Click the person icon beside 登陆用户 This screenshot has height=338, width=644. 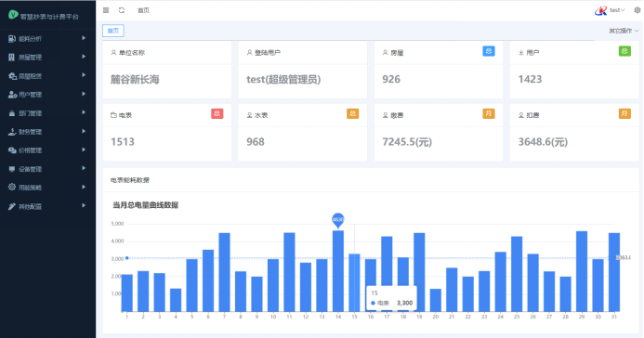[249, 53]
